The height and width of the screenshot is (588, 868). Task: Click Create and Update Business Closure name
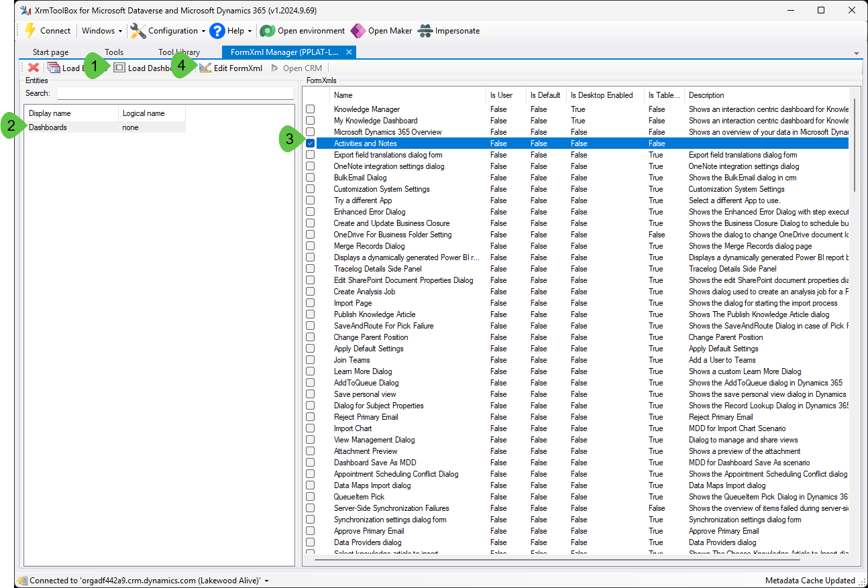click(392, 223)
